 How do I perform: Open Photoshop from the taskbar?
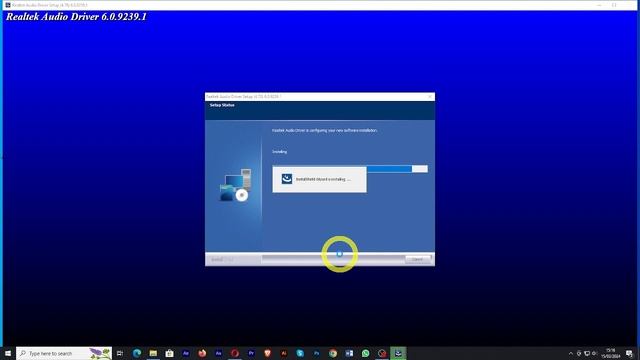[x=316, y=353]
